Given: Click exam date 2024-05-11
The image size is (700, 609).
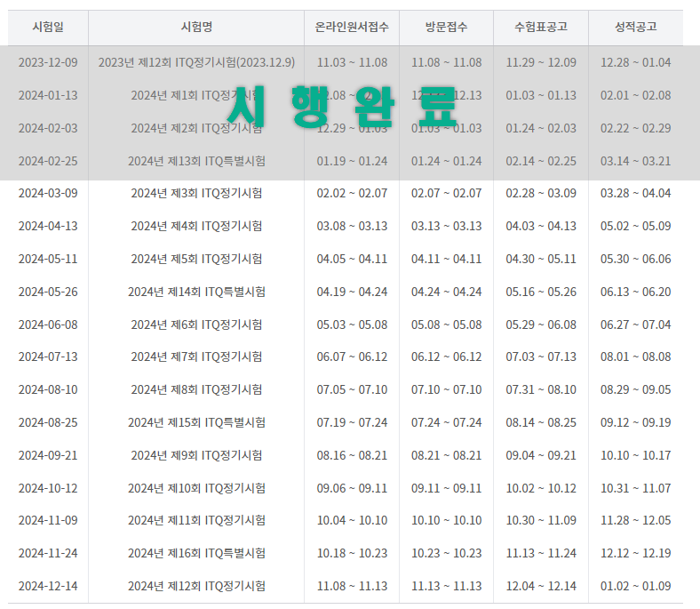Looking at the screenshot, I should point(48,259).
